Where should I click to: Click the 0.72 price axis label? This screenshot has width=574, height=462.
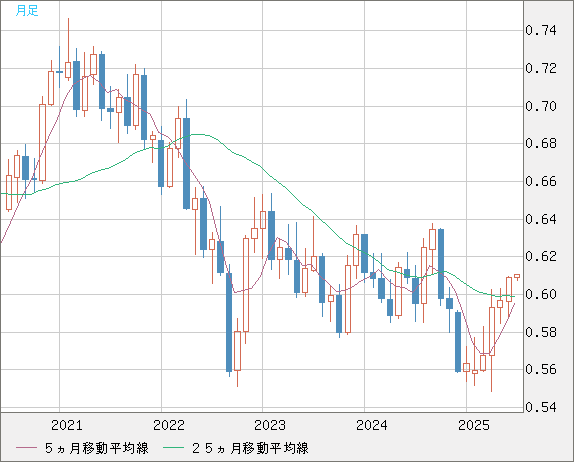pyautogui.click(x=541, y=68)
